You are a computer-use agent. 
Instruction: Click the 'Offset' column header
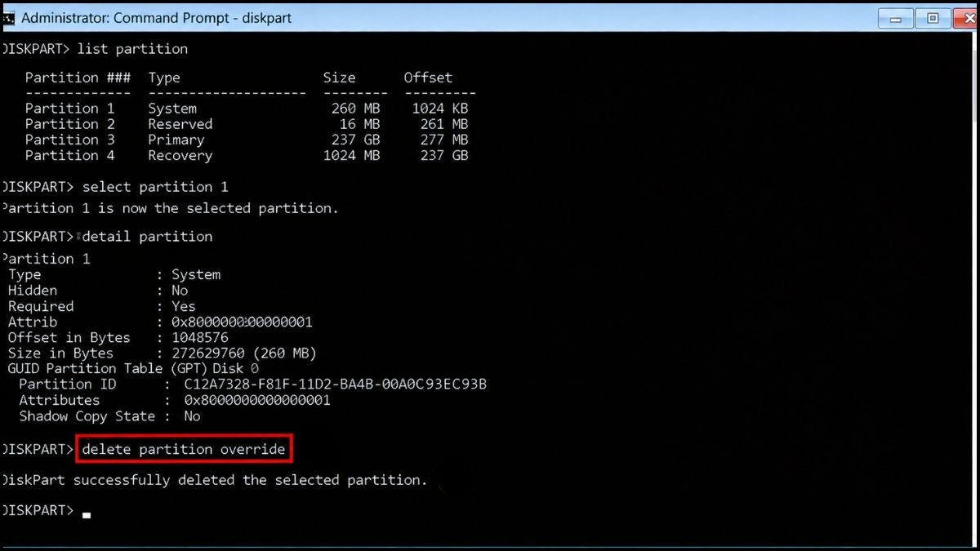[428, 78]
